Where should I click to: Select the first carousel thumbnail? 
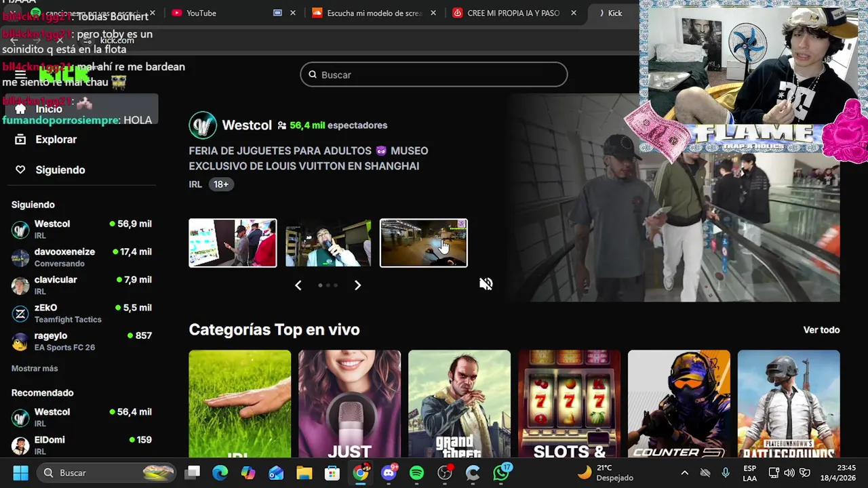233,243
